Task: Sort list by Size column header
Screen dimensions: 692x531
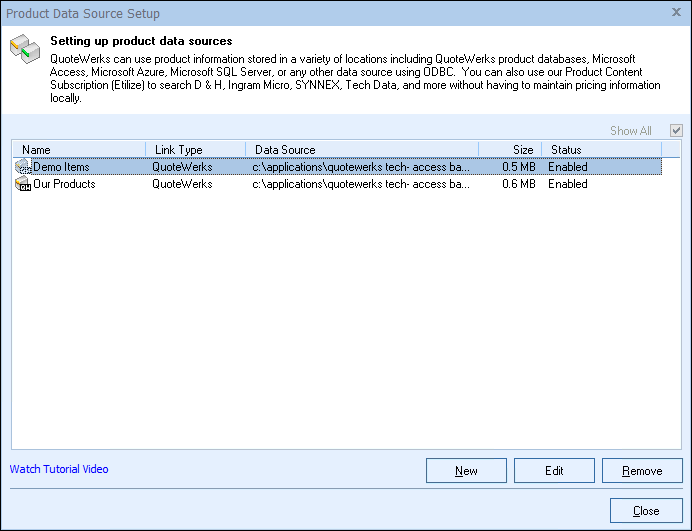Action: [510, 150]
